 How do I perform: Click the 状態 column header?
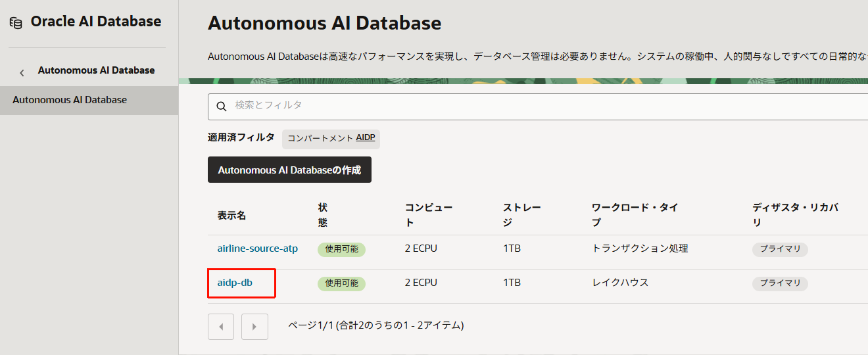[322, 215]
